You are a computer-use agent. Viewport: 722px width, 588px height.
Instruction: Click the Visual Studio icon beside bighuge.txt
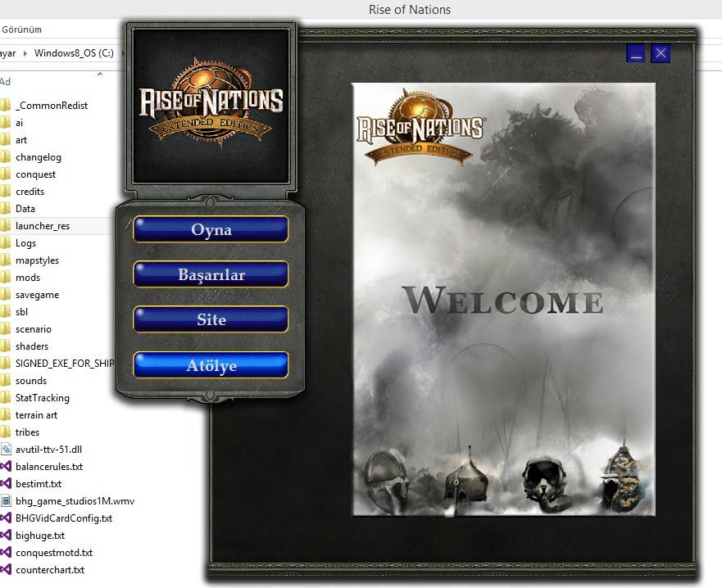[6, 535]
